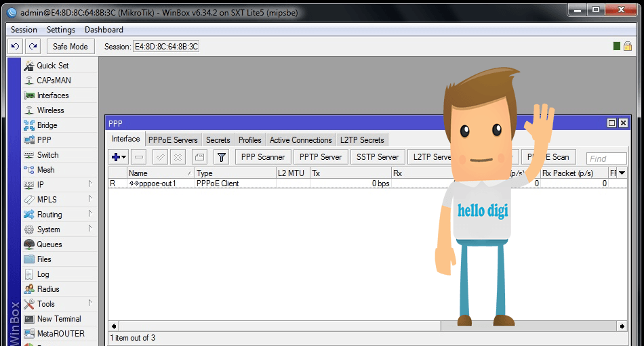644x346 pixels.
Task: Open New Terminal in sidebar
Action: click(x=60, y=319)
